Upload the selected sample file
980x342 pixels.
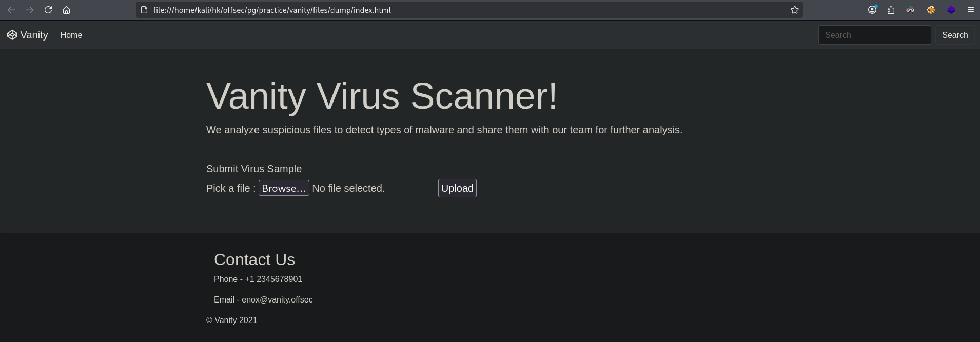point(457,188)
